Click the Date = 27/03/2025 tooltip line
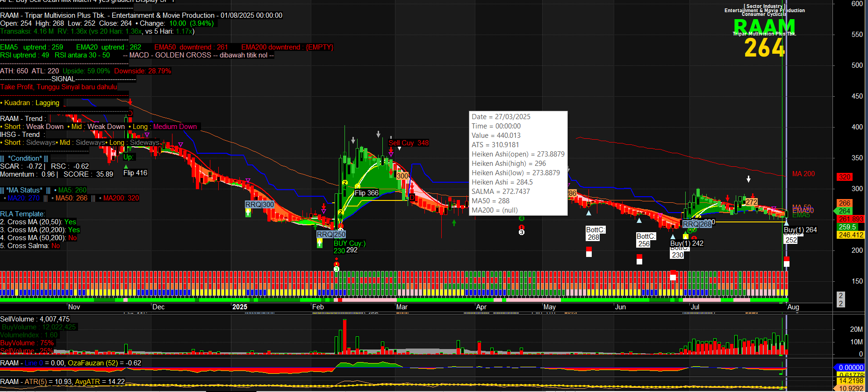The image size is (868, 392). [501, 117]
